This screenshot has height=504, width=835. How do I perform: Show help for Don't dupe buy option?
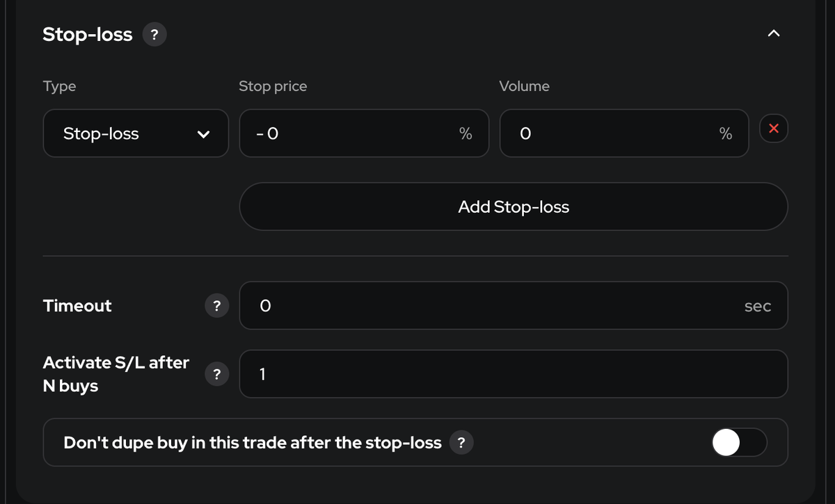[461, 442]
